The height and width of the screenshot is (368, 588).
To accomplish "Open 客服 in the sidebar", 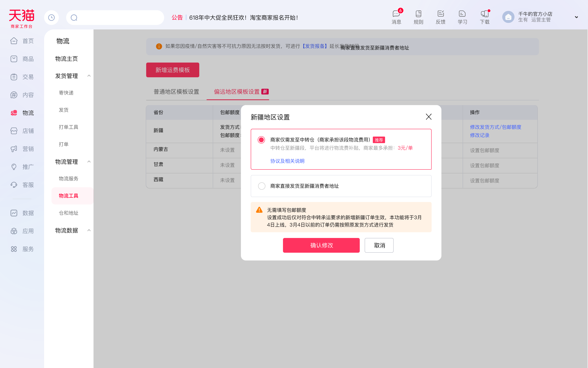I will (22, 185).
